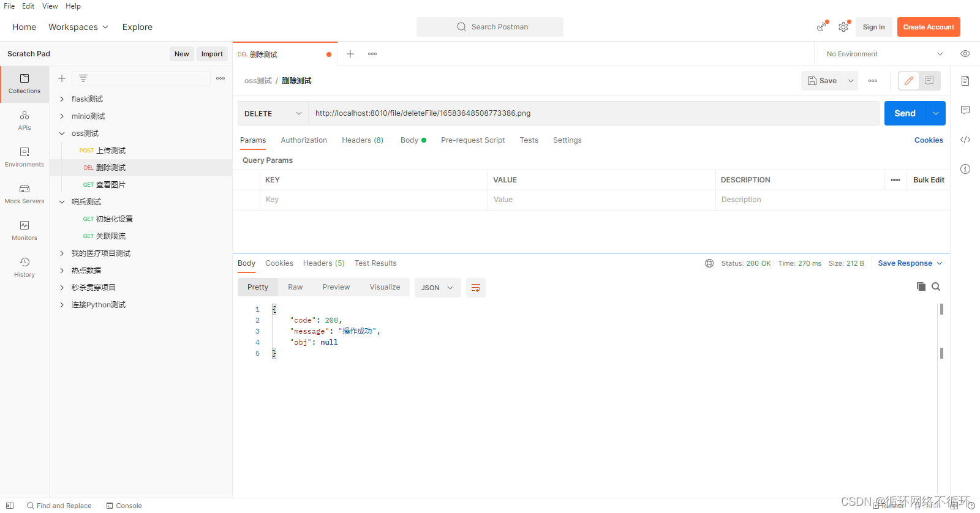Click the Save button
Viewport: 980px width, 513px height.
[822, 81]
